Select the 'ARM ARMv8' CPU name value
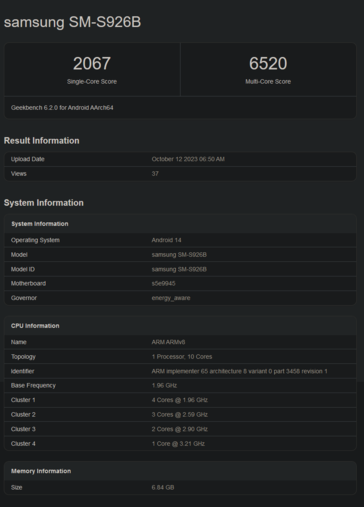Image resolution: width=364 pixels, height=507 pixels. [x=168, y=342]
